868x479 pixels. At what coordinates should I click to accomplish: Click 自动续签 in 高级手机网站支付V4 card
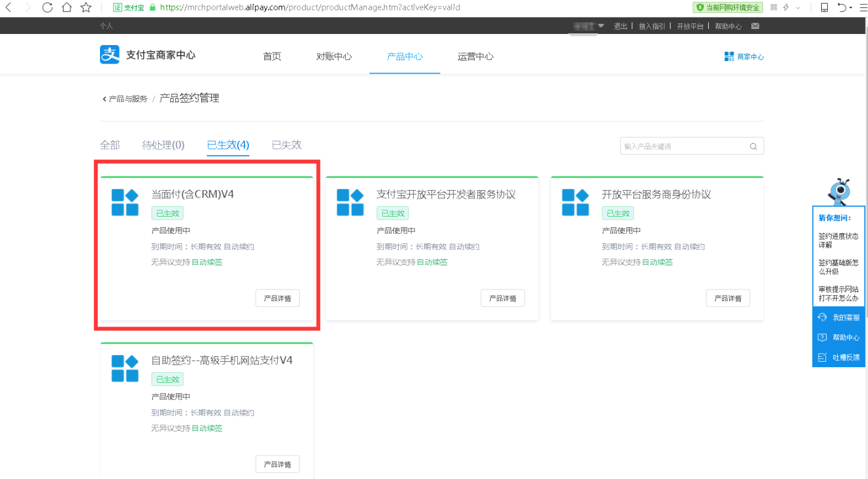tap(207, 428)
